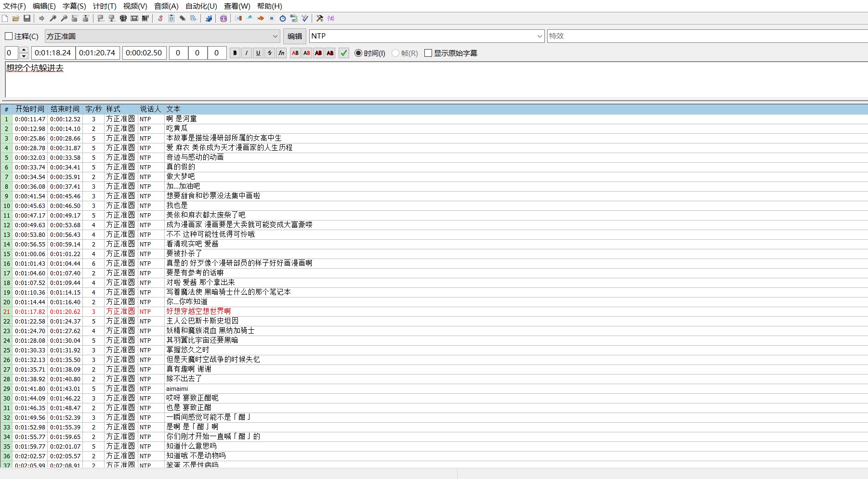The height and width of the screenshot is (479, 868).
Task: Open the Fonts Collector icon
Action: pyautogui.click(x=194, y=18)
